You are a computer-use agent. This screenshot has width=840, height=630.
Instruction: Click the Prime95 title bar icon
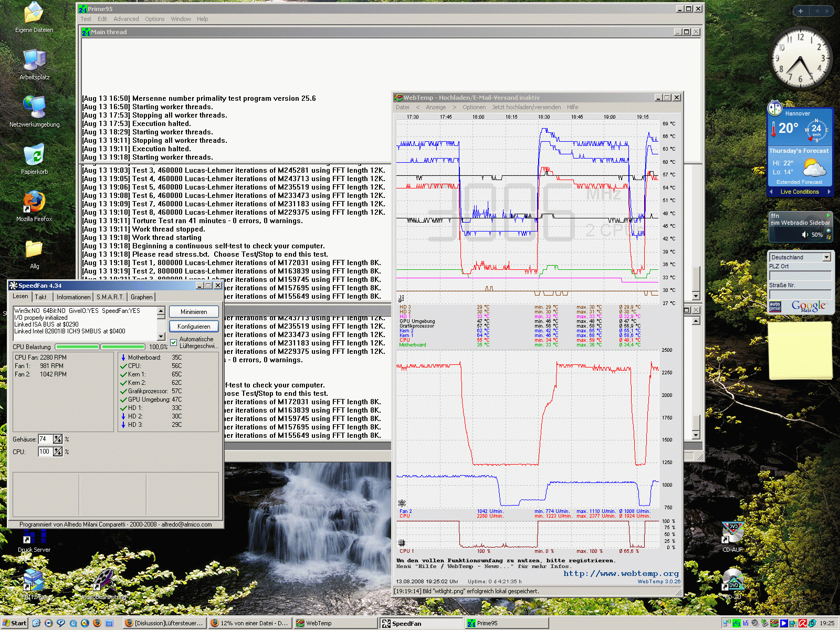83,9
